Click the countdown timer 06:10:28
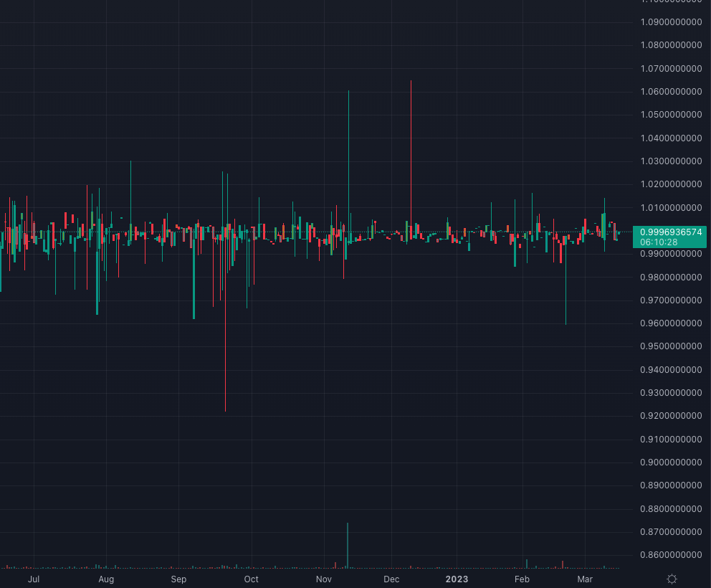The width and height of the screenshot is (711, 588). (x=659, y=242)
